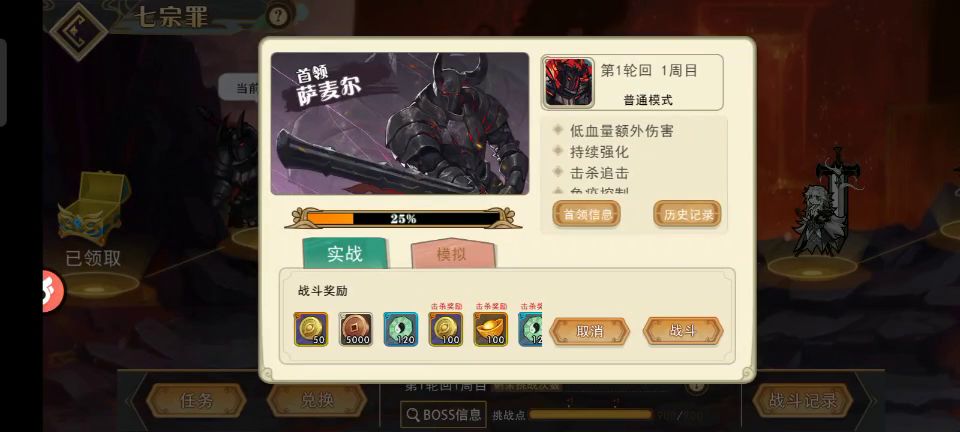
Task: Select the gold ingot kill reward
Action: pos(490,329)
